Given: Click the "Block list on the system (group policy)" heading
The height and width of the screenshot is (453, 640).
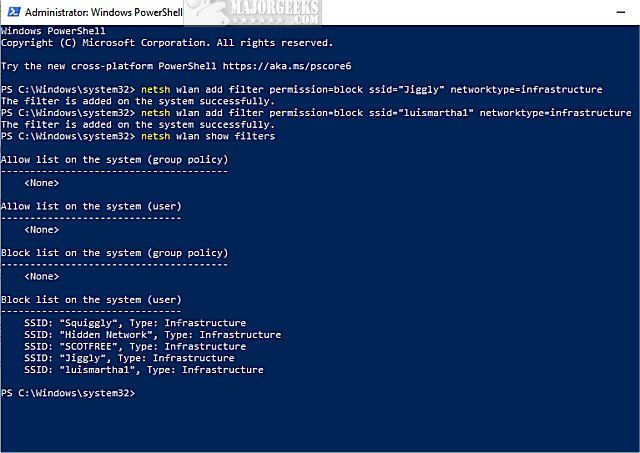Looking at the screenshot, I should (x=115, y=253).
